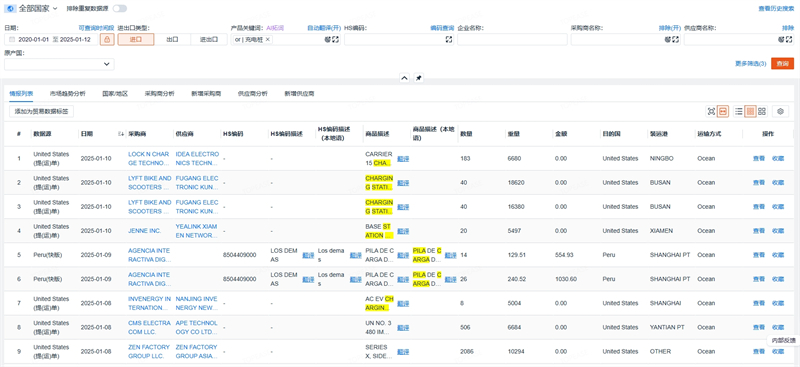Open buyer INVENERGY INTERNATION... link
The width and height of the screenshot is (800, 367).
click(x=149, y=303)
